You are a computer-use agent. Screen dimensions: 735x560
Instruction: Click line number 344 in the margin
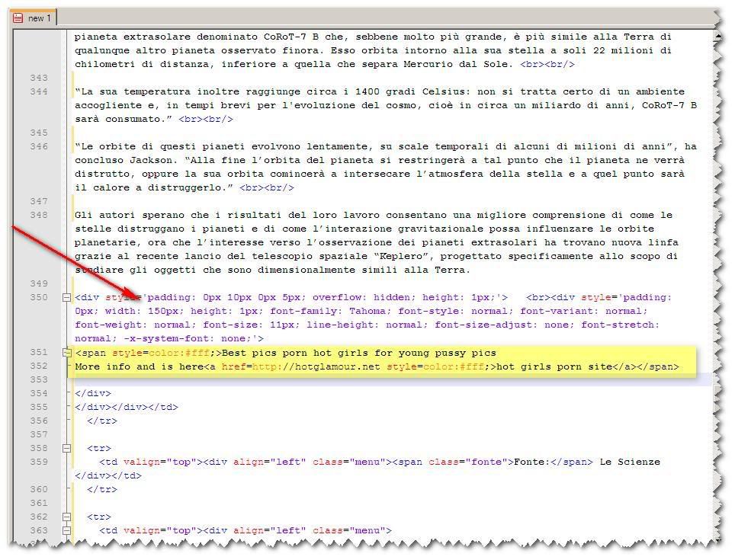(38, 91)
